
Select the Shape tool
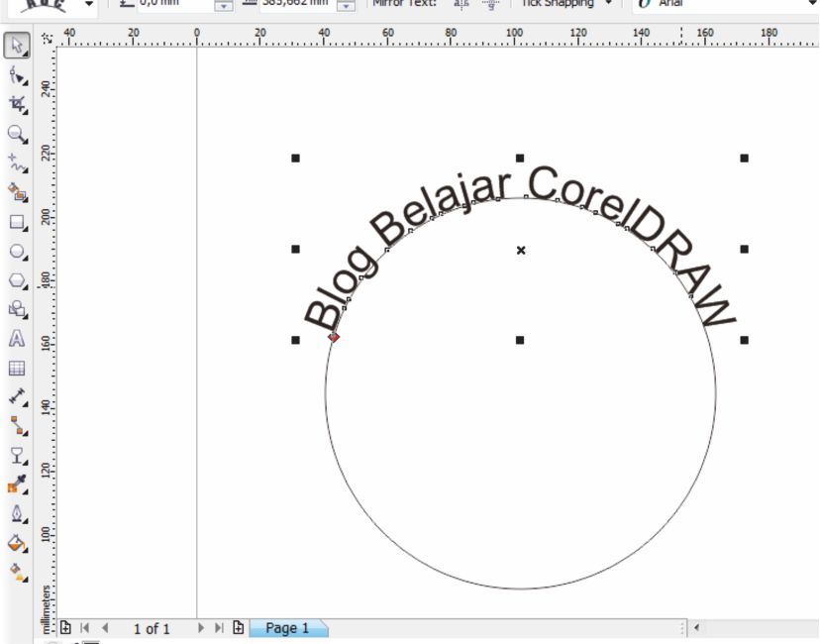click(17, 76)
